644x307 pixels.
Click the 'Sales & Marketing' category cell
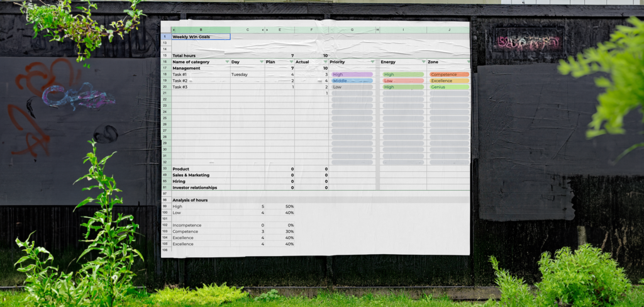click(x=201, y=175)
